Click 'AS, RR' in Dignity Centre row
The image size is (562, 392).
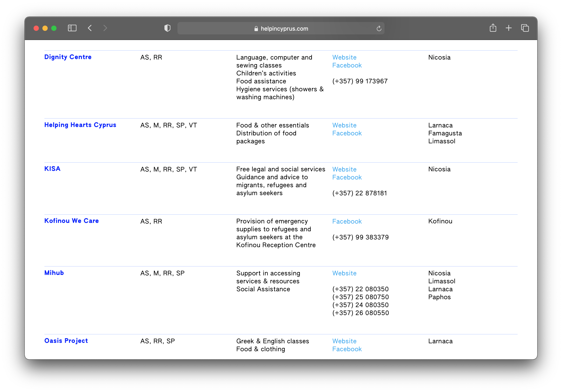pyautogui.click(x=151, y=58)
